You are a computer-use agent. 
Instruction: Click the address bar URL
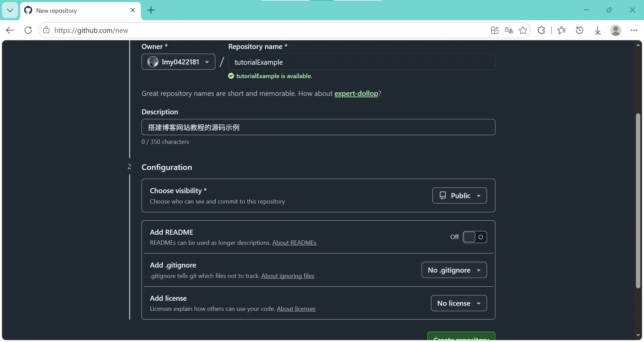(91, 30)
